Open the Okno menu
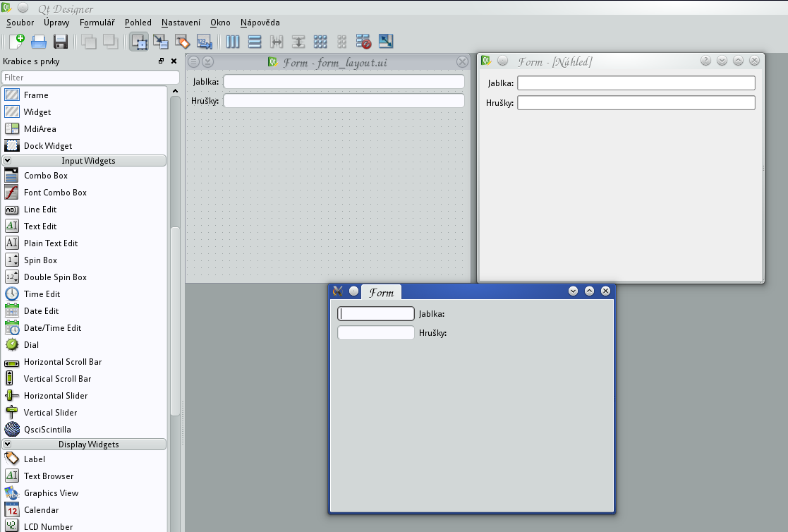Image resolution: width=788 pixels, height=532 pixels. (220, 22)
